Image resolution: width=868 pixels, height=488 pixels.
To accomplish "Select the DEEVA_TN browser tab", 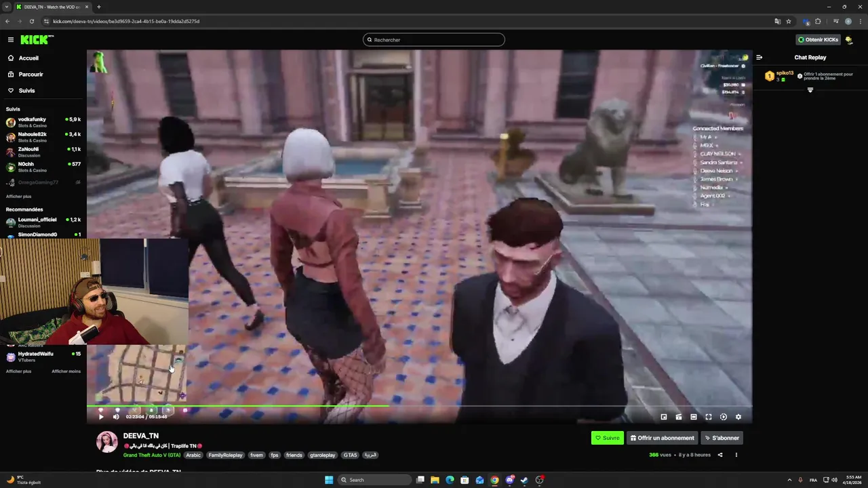I will 53,7.
